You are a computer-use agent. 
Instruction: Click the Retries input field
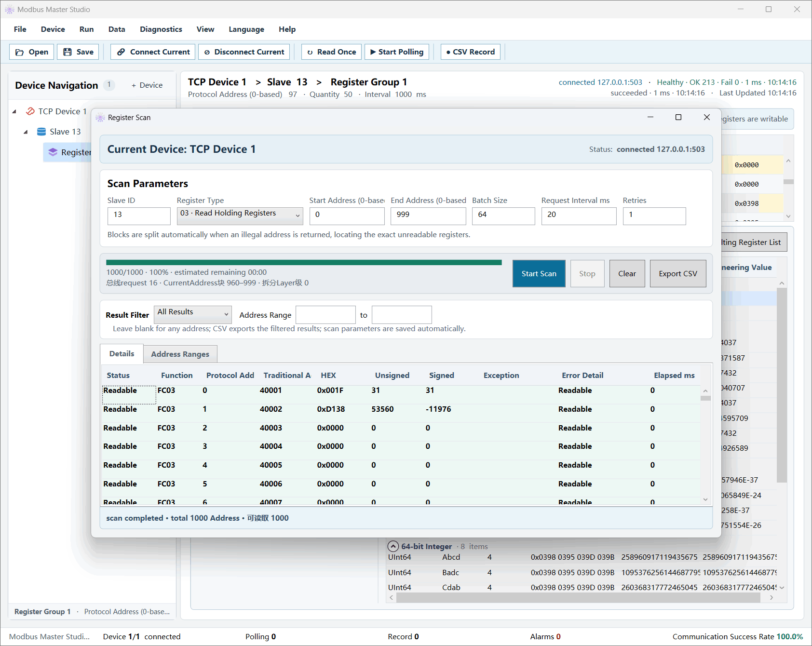[x=654, y=216]
